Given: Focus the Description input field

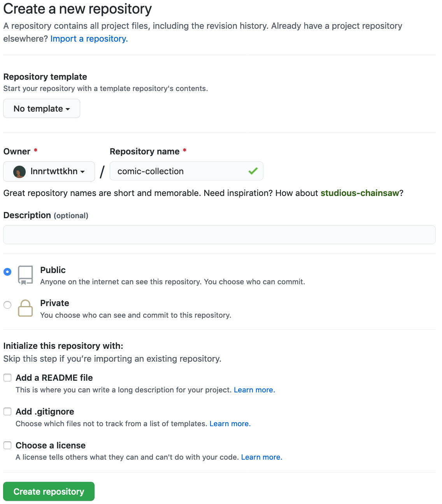Looking at the screenshot, I should tap(219, 235).
